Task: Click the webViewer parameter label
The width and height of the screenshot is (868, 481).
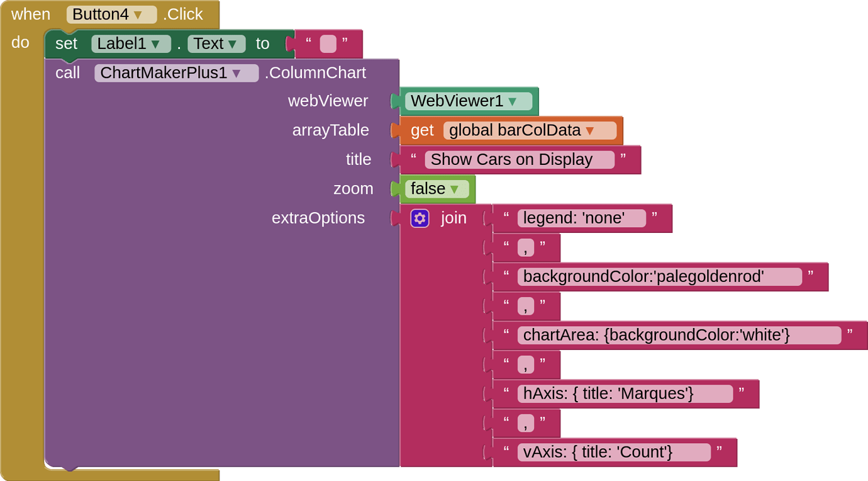Action: coord(328,101)
